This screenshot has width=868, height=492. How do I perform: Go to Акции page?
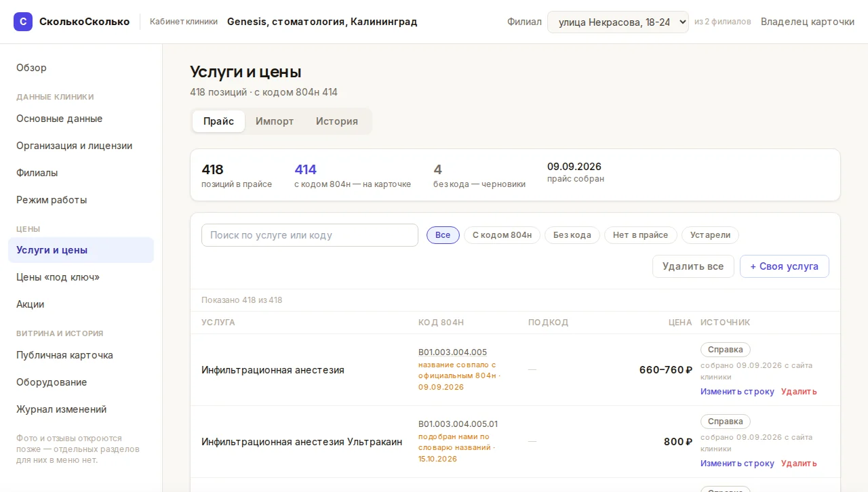coord(81,304)
